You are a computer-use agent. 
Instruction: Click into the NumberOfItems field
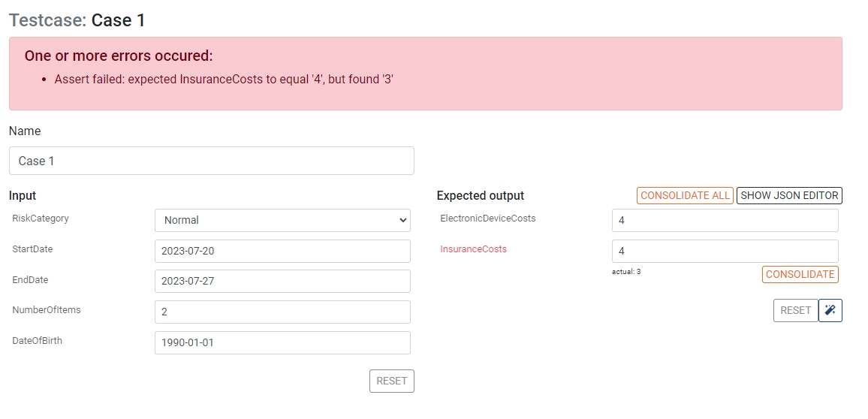tap(282, 312)
